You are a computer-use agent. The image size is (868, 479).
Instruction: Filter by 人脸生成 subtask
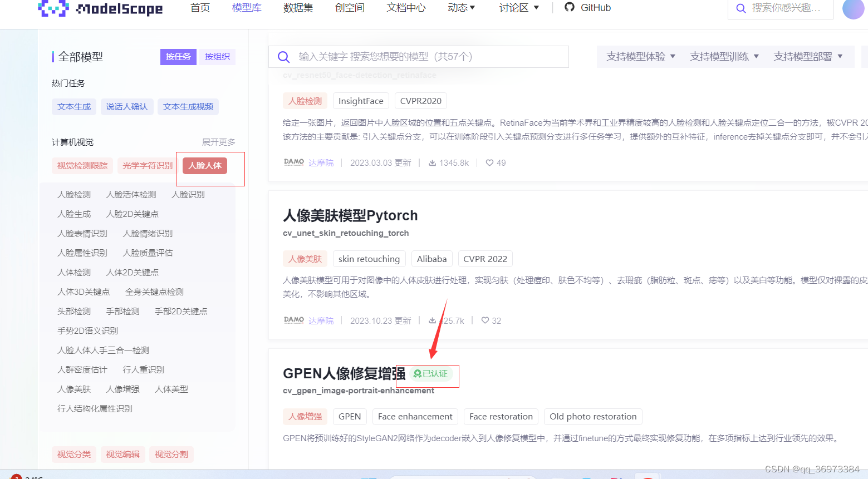[x=74, y=214]
